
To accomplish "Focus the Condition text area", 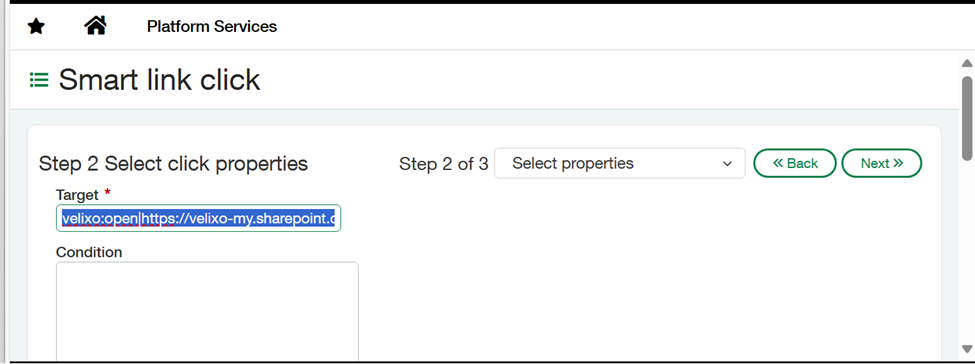I will (207, 310).
